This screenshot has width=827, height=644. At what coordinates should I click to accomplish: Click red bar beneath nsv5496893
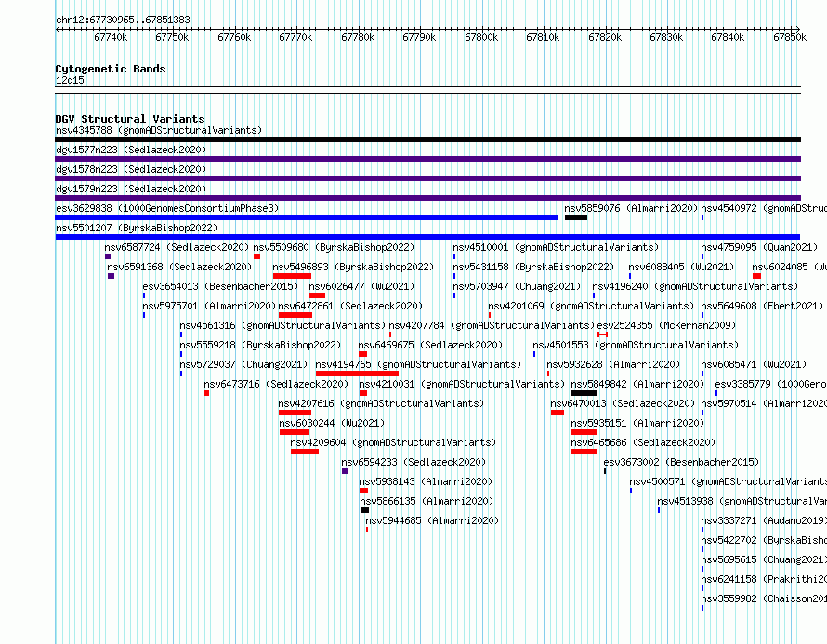click(292, 276)
